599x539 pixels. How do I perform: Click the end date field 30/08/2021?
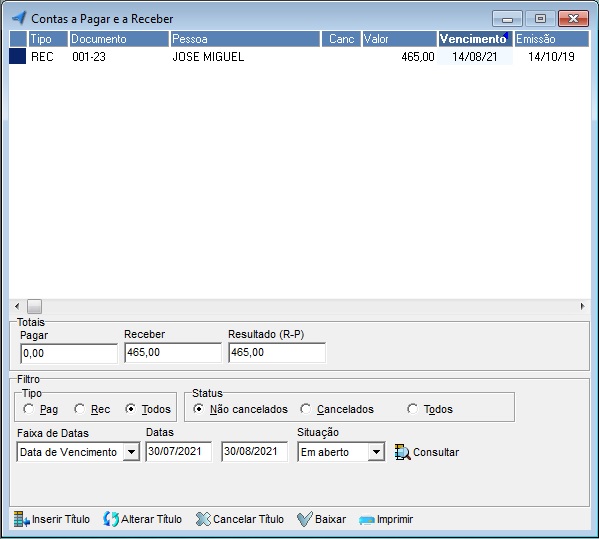pos(254,452)
